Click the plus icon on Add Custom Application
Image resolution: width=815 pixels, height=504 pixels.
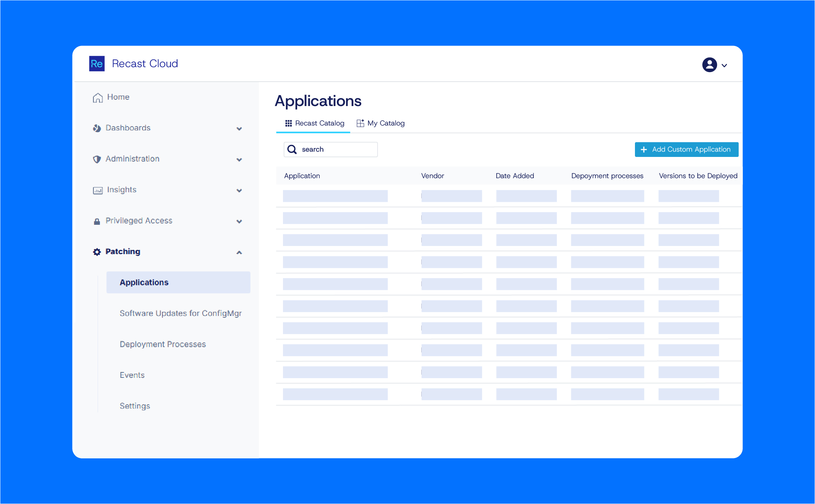644,150
